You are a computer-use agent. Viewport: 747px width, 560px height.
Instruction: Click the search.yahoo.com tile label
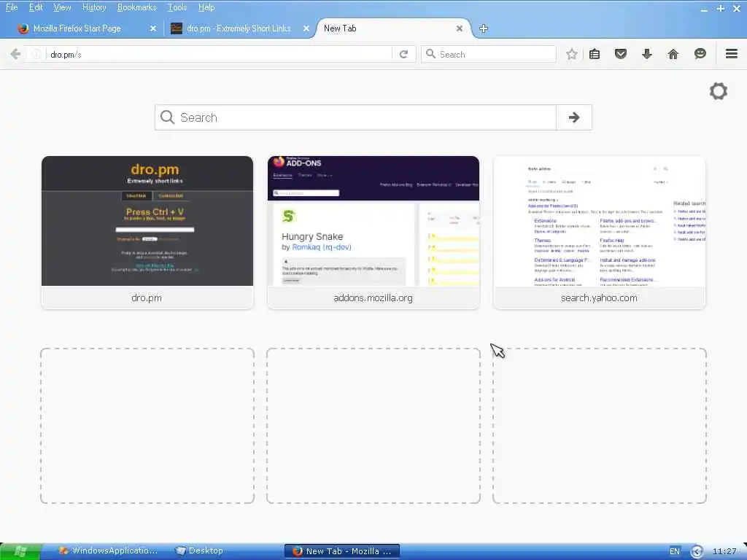pos(600,298)
